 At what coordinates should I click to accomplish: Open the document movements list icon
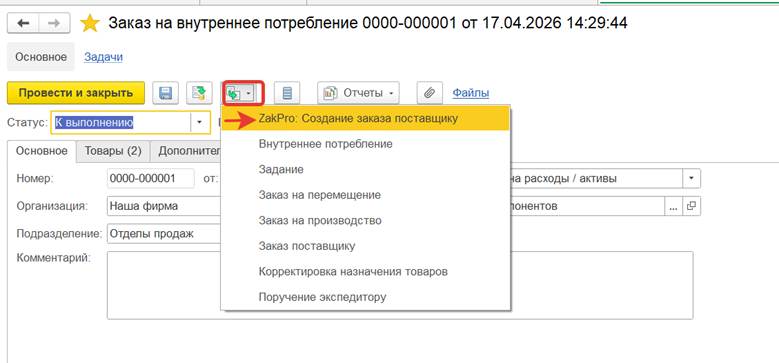coord(287,93)
